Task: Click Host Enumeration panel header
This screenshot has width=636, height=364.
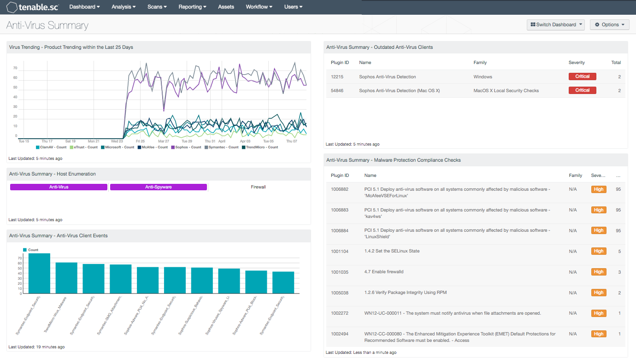Action: (x=159, y=174)
